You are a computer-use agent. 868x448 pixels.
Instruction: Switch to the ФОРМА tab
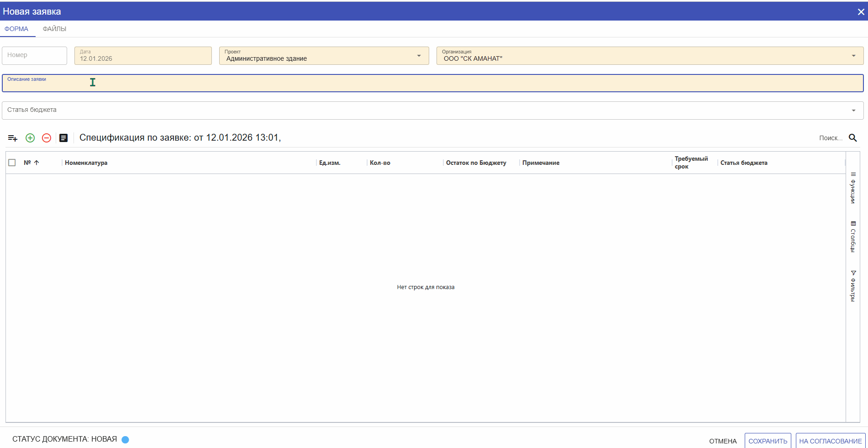(16, 29)
